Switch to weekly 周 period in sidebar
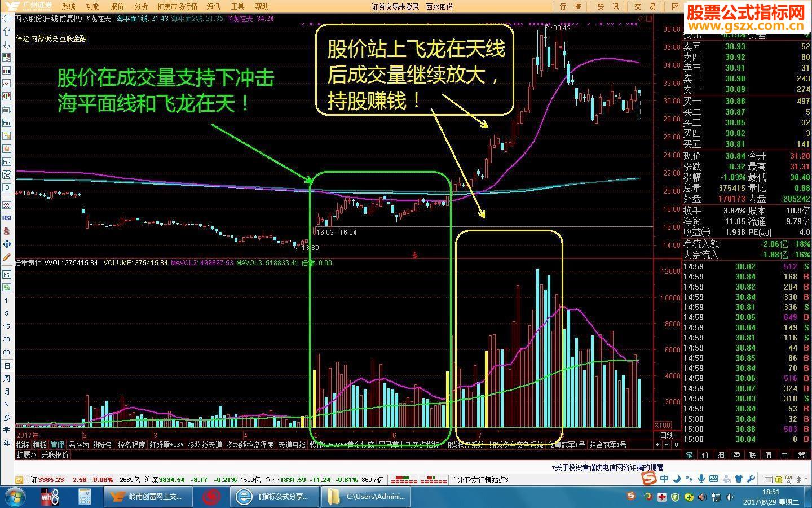The height and width of the screenshot is (508, 812). coord(7,378)
